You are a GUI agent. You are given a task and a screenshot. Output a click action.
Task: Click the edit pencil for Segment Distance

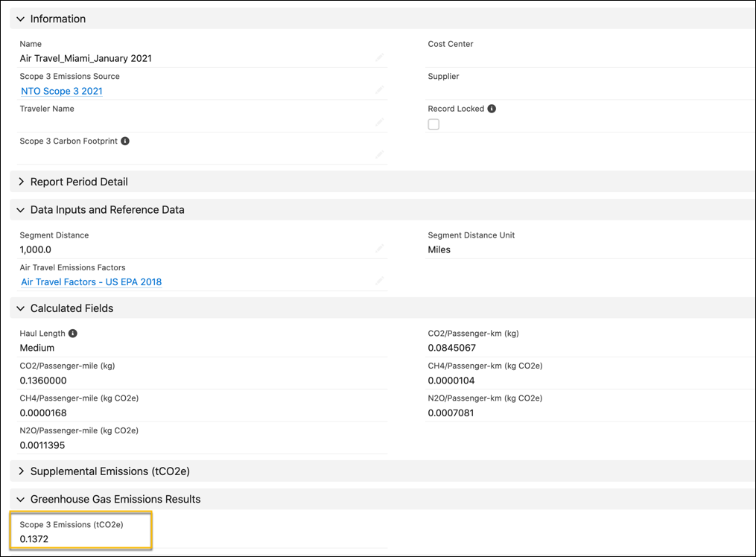pos(380,249)
